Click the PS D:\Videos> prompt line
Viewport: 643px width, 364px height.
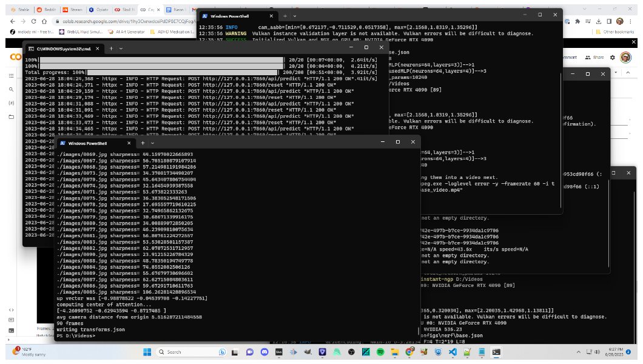pos(76,335)
